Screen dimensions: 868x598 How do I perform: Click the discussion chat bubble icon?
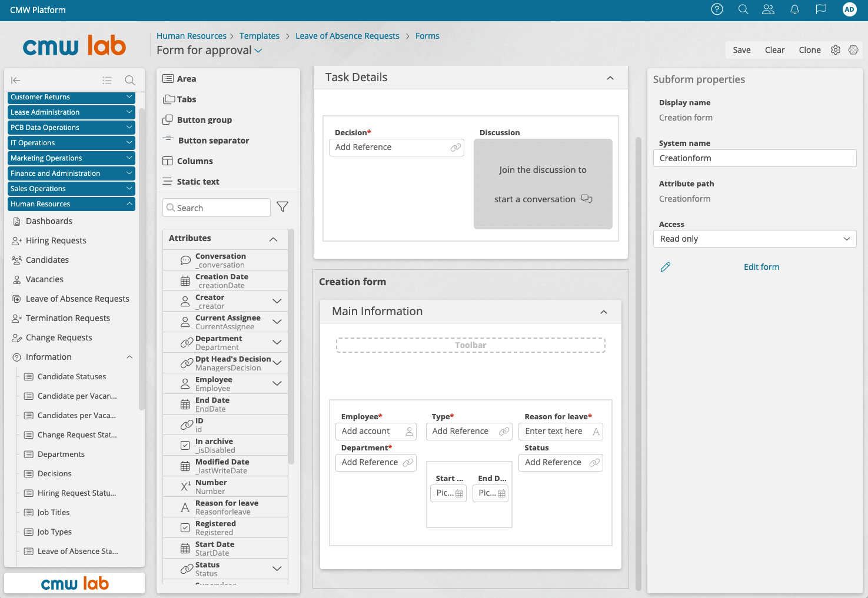587,199
